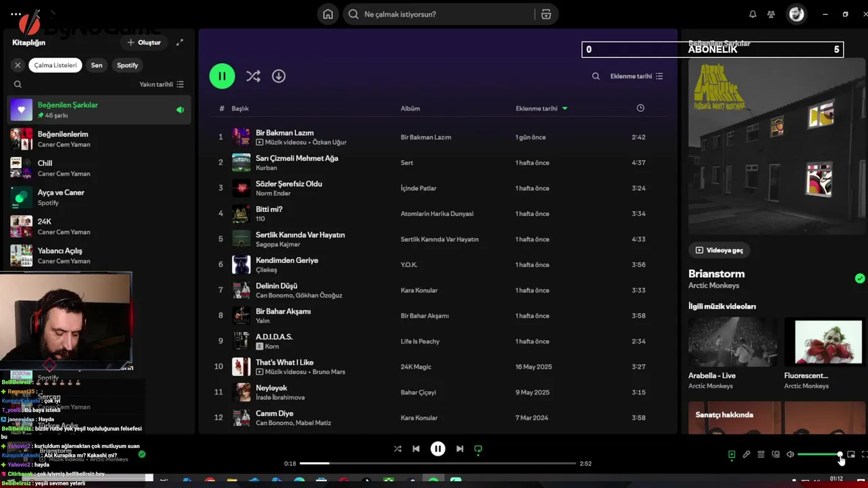
Task: Open the profile avatar menu
Action: [x=796, y=14]
